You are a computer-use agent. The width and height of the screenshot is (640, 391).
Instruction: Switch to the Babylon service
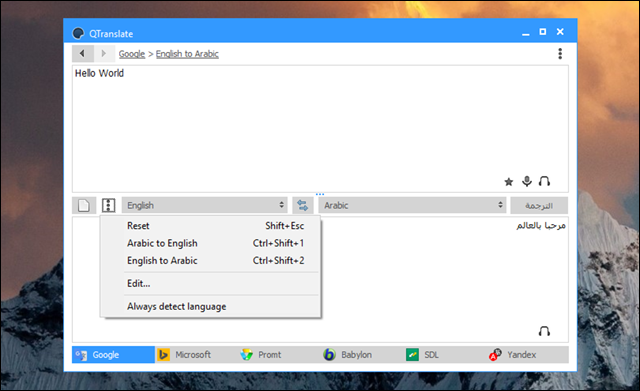pos(362,355)
